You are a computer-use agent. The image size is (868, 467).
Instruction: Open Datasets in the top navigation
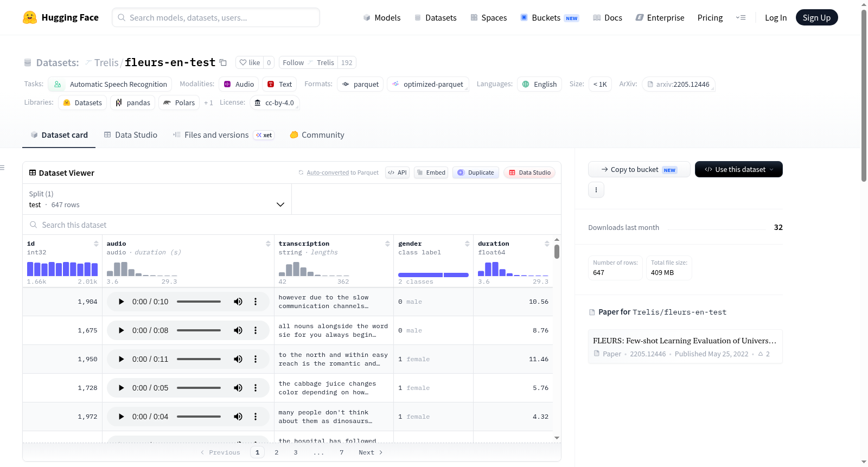(x=436, y=17)
